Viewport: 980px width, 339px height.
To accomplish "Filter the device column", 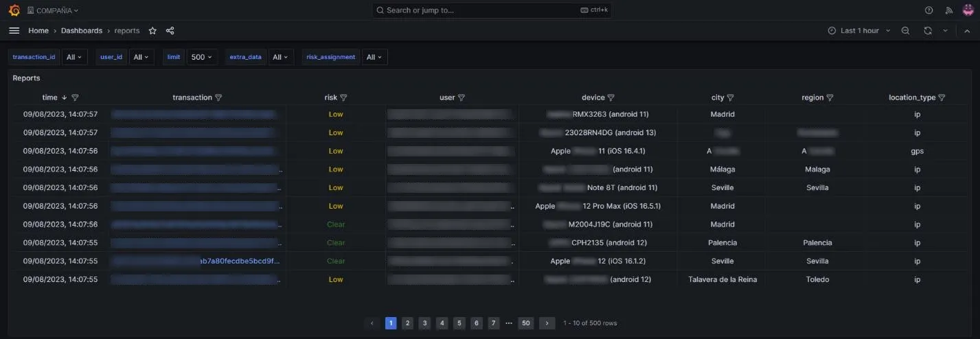I will (x=611, y=97).
